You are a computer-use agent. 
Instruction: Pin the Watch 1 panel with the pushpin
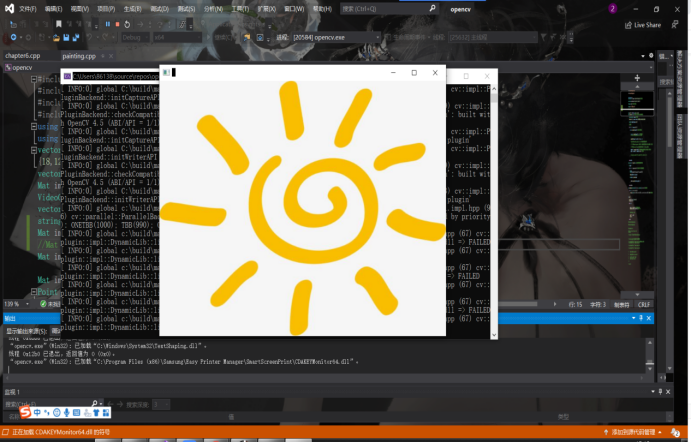tap(660, 391)
